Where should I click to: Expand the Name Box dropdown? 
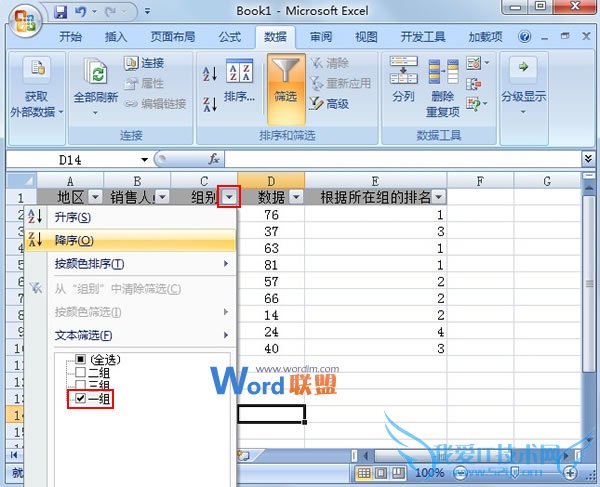145,160
